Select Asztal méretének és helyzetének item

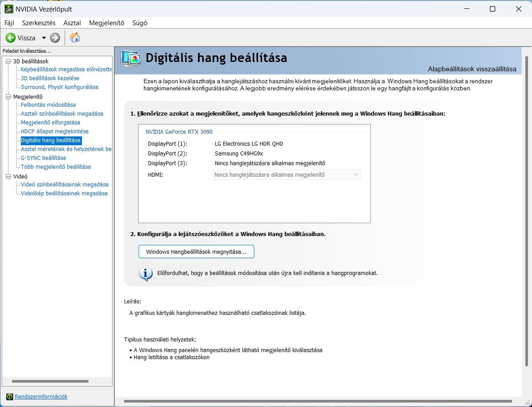coord(66,149)
